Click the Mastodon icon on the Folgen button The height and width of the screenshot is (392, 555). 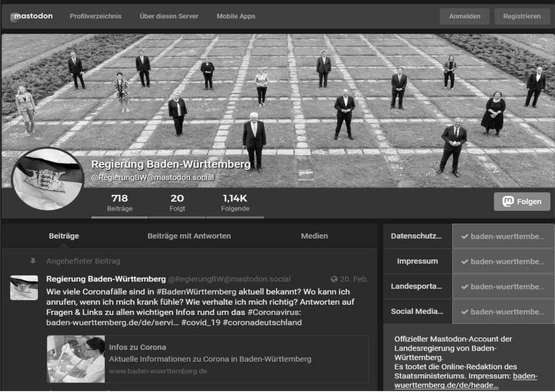pos(508,201)
